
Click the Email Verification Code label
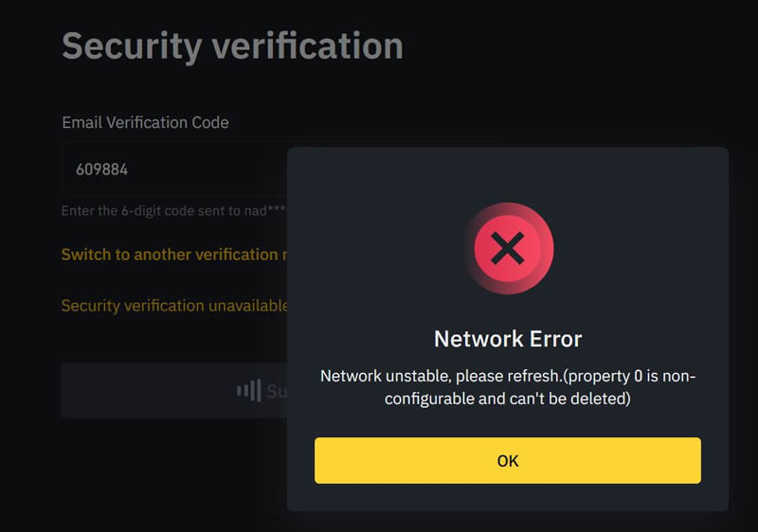pos(145,122)
